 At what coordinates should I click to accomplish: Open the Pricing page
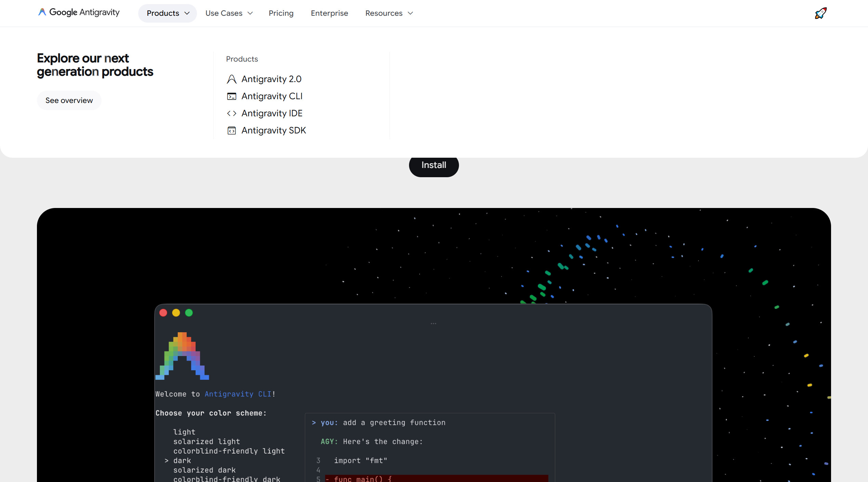click(x=281, y=13)
